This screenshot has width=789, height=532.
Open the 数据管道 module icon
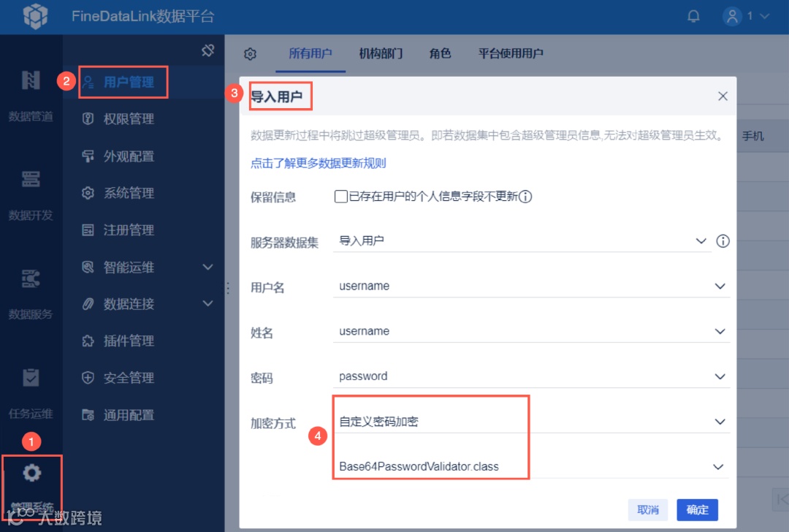pyautogui.click(x=31, y=80)
